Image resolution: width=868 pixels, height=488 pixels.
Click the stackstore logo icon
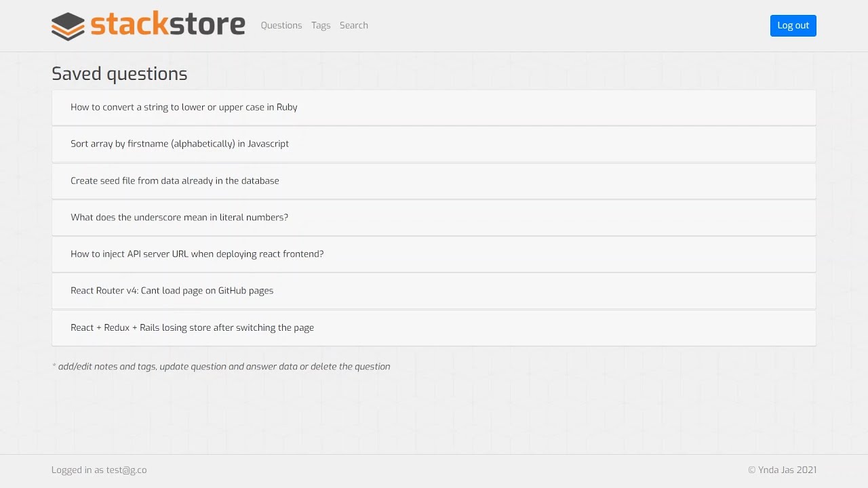click(x=68, y=26)
